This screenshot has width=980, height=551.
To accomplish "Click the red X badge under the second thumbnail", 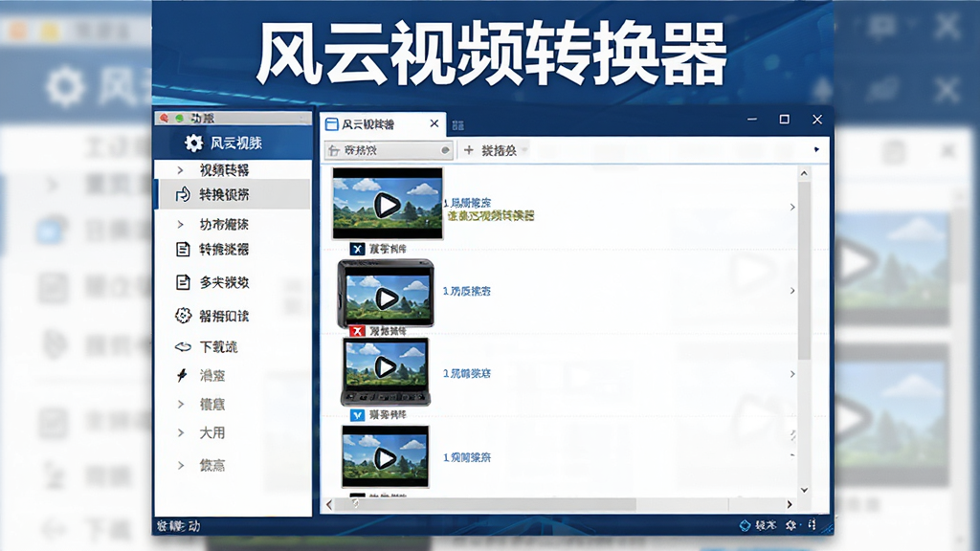I will [357, 331].
